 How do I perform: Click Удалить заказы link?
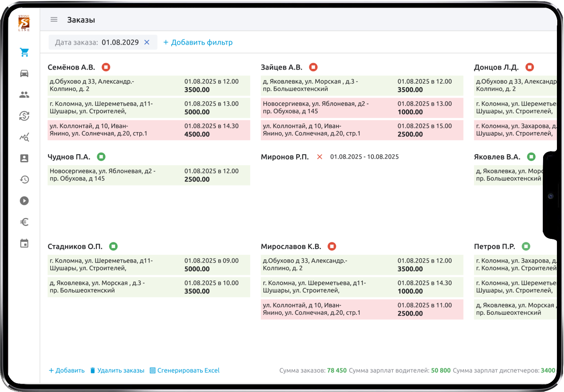(x=117, y=370)
